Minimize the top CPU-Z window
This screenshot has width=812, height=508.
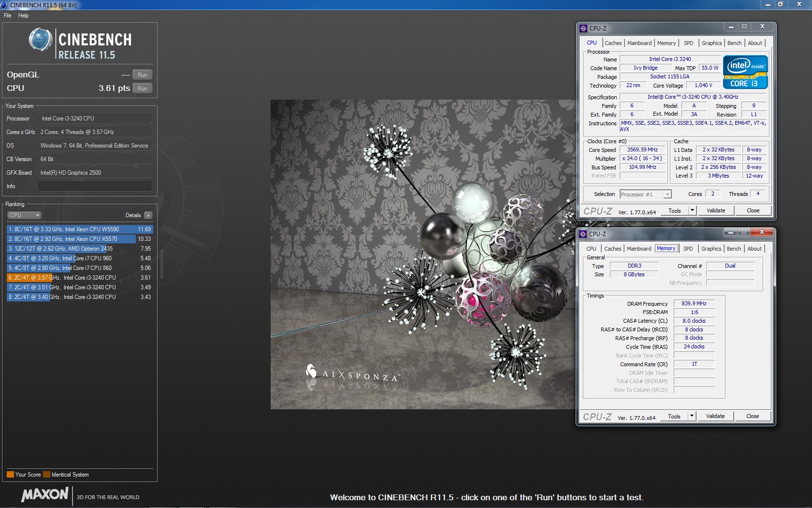click(731, 27)
